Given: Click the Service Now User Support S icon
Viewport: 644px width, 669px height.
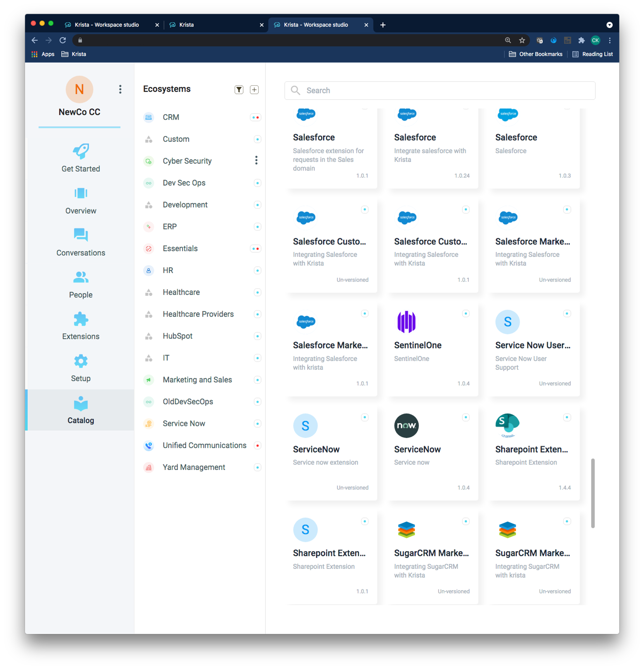Looking at the screenshot, I should click(x=508, y=322).
